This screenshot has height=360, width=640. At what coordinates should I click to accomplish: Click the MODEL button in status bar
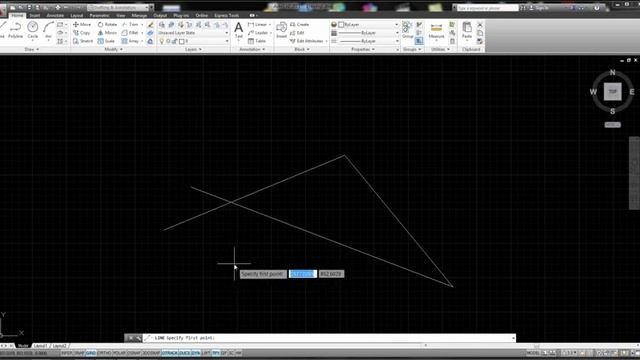coord(533,353)
